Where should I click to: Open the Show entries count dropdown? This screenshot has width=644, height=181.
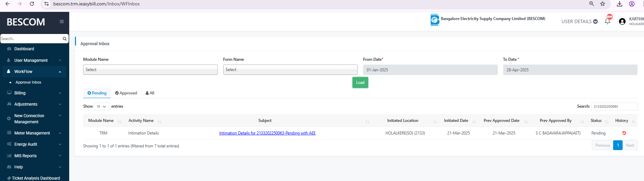[x=102, y=107]
